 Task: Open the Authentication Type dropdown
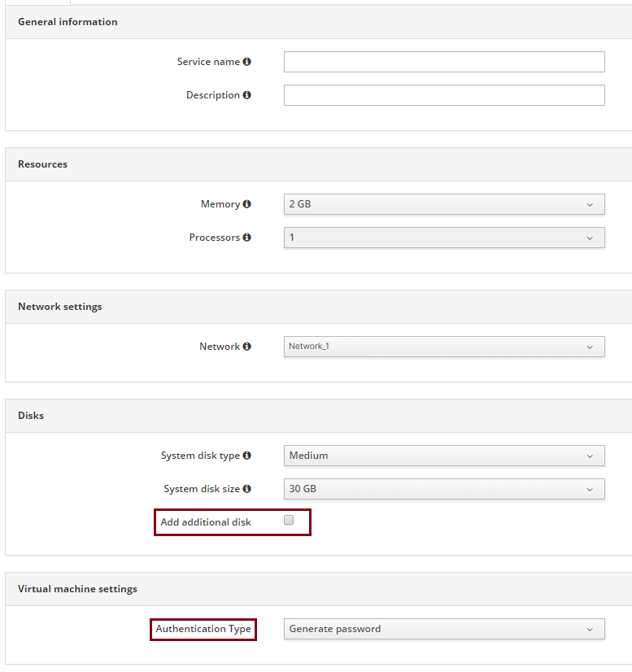pos(444,629)
